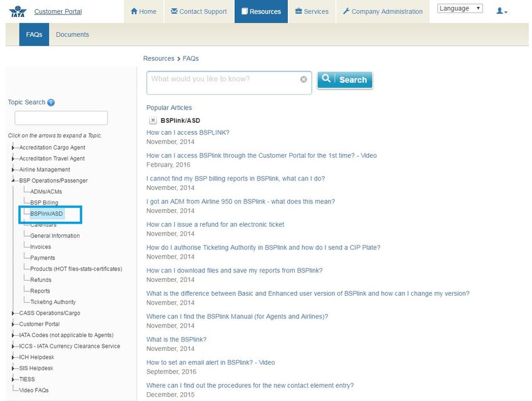Click FAQs in the breadcrumb
532x401 pixels.
click(191, 58)
